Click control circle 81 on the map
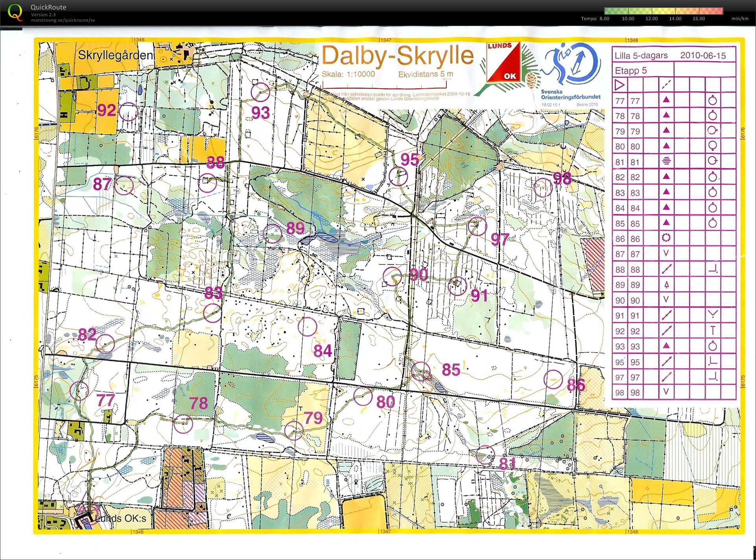Screen dimensions: 756x560 [x=485, y=455]
